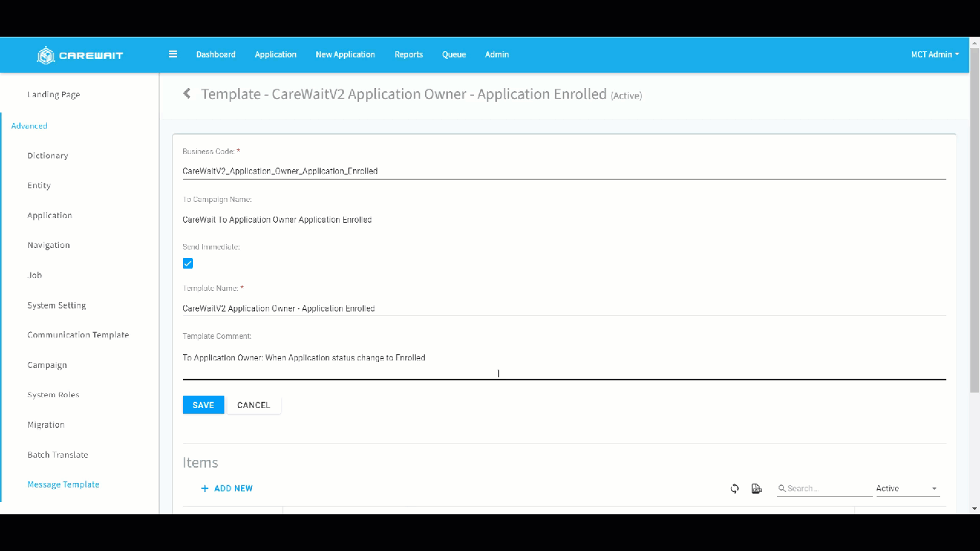Viewport: 980px width, 551px height.
Task: Collapse the Advanced sidebar section
Action: [29, 126]
